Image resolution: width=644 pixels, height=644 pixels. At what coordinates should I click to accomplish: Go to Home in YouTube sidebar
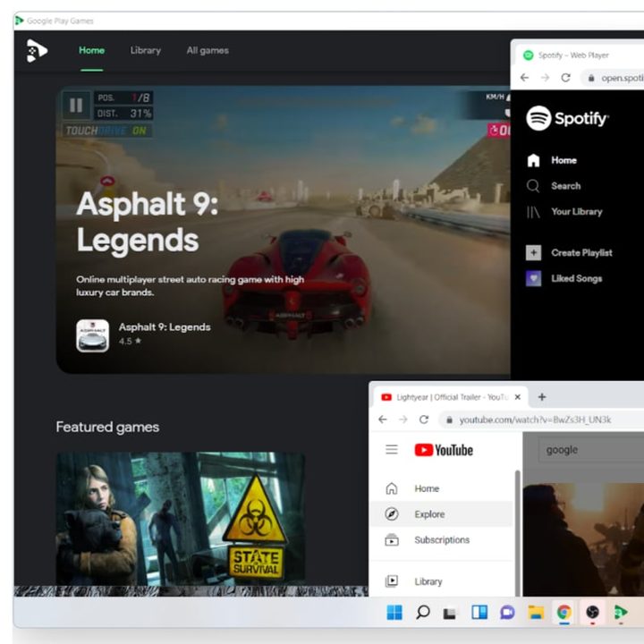pos(442,488)
